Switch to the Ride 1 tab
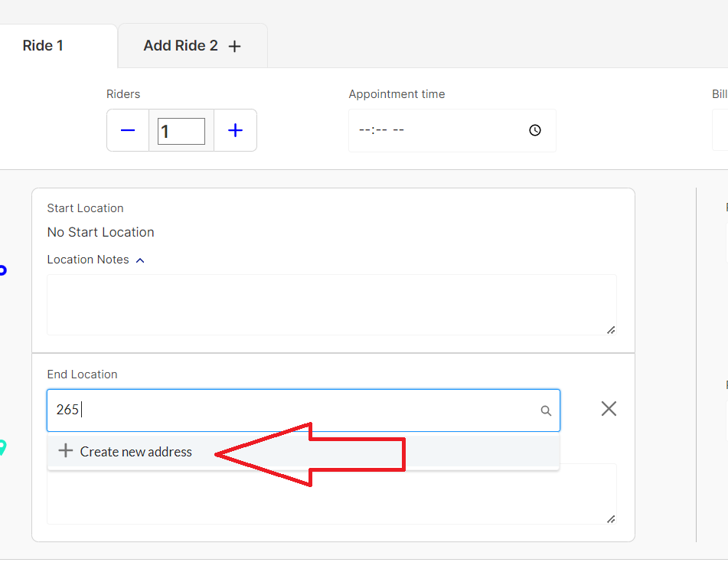This screenshot has width=728, height=569. pos(44,46)
